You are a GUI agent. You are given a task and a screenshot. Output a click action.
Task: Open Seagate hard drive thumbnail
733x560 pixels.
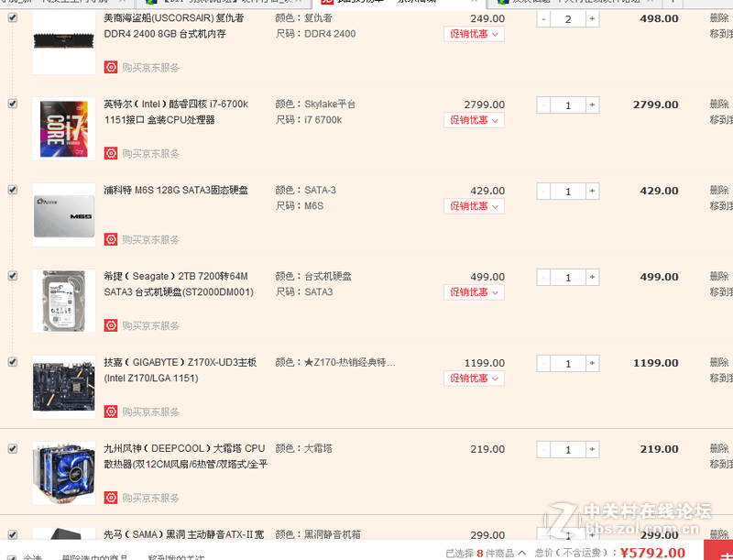point(63,301)
